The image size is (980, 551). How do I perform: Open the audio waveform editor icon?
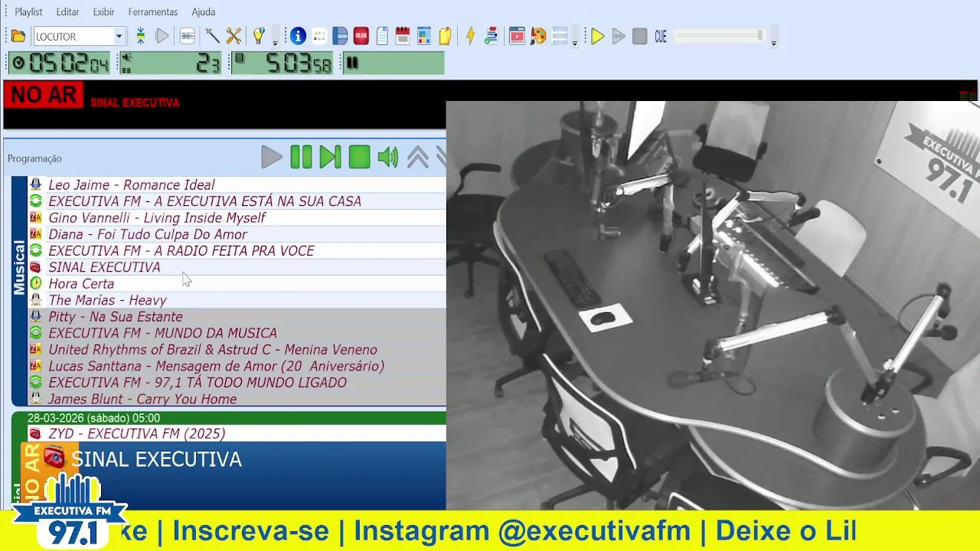[187, 36]
